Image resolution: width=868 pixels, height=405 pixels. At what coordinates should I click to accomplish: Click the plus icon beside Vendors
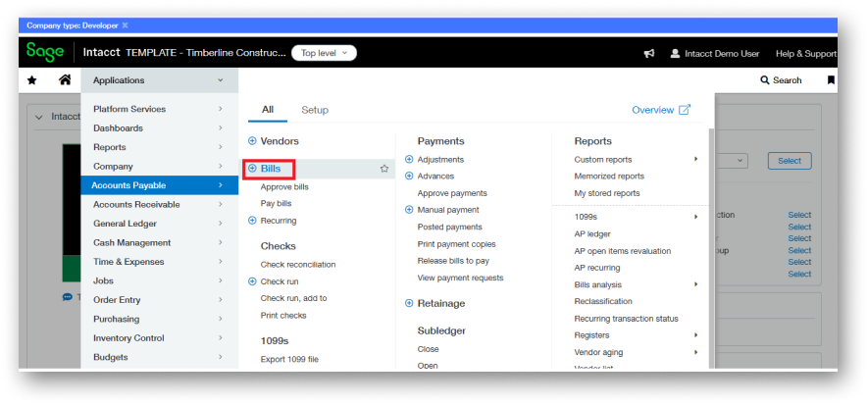pos(252,141)
